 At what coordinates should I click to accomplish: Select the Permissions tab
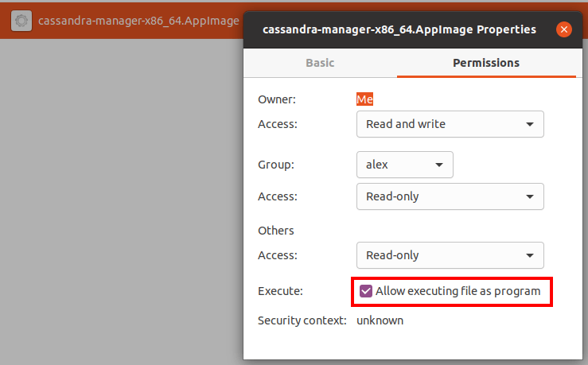[485, 63]
